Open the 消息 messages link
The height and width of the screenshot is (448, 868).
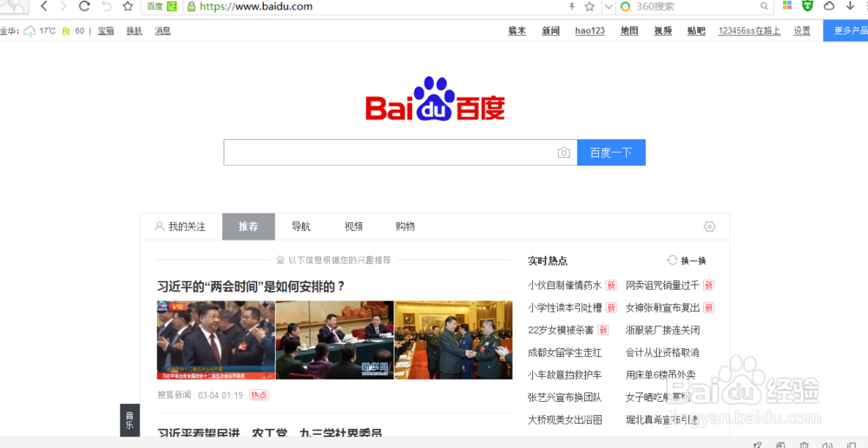point(162,31)
